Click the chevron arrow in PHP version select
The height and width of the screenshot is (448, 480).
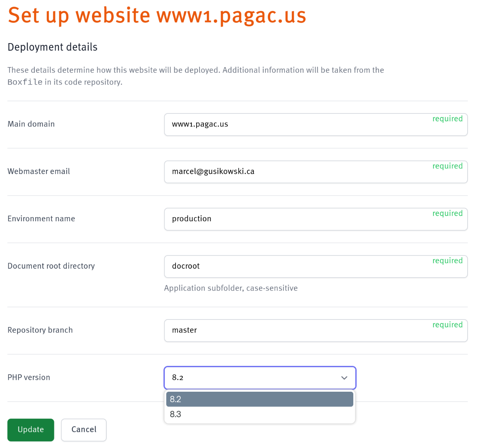click(x=344, y=378)
